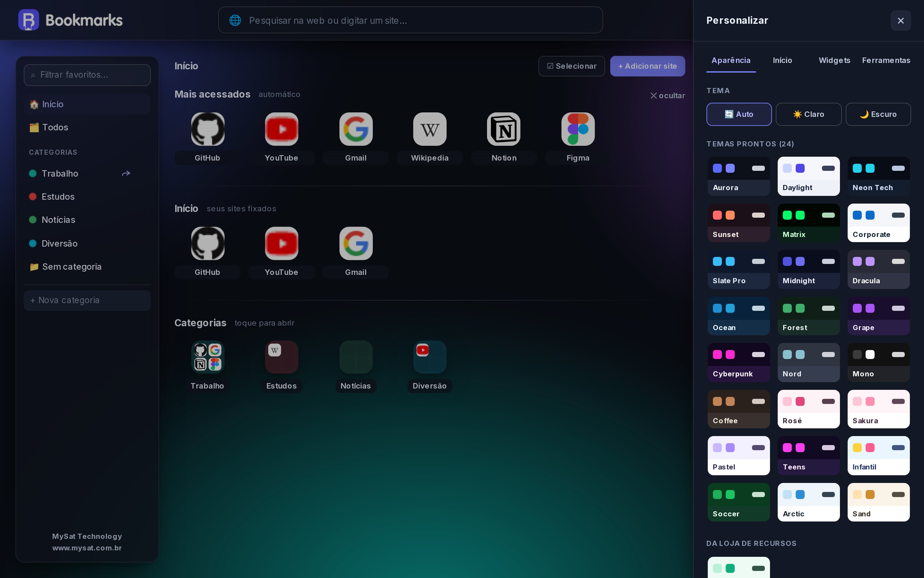The height and width of the screenshot is (578, 924).
Task: Open the www.mysat.com.br link
Action: pos(87,548)
